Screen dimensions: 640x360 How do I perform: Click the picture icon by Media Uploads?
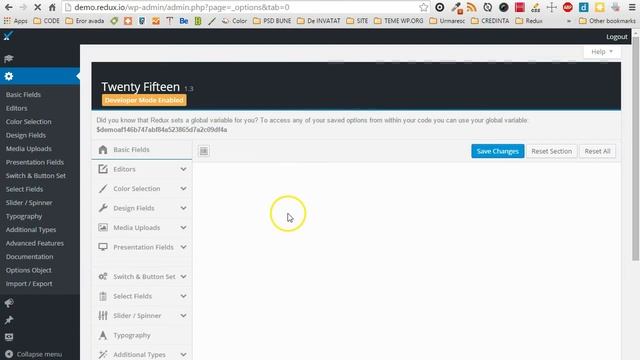(x=103, y=227)
